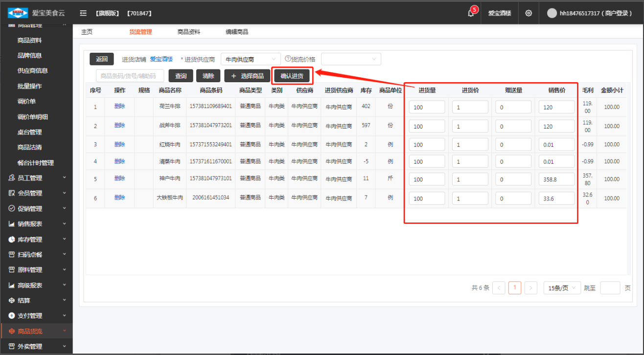This screenshot has width=644, height=355.
Task: Click the user avatar icon
Action: point(552,13)
